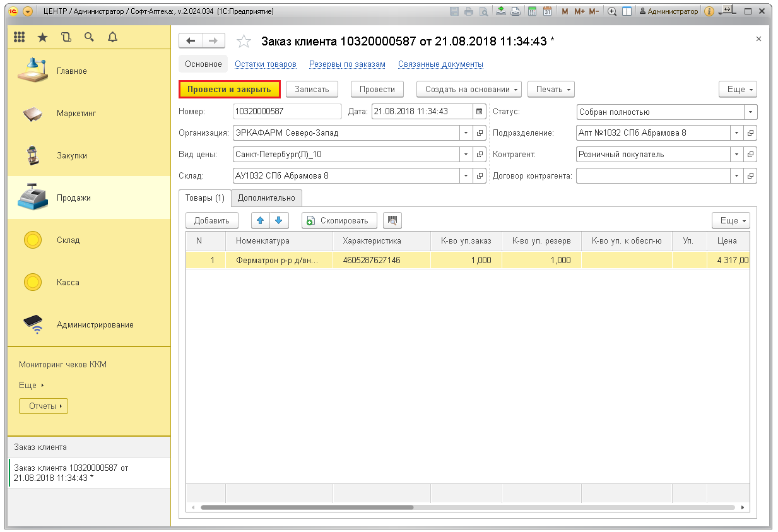Expand the Вид цены dropdown arrow

(466, 155)
